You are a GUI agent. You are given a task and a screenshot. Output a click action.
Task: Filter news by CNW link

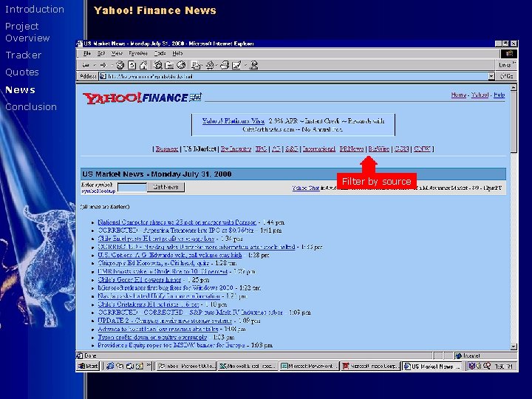pos(422,149)
